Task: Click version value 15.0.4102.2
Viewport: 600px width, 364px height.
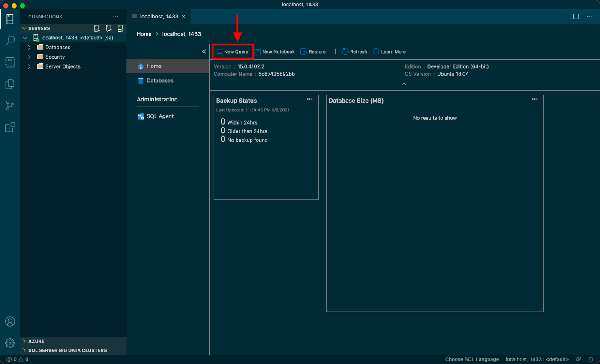Action: tap(251, 66)
